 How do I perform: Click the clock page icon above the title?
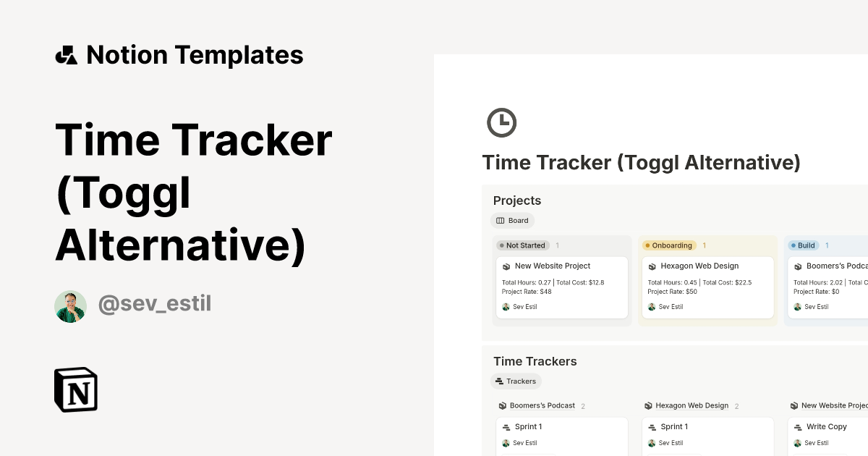[x=502, y=122]
